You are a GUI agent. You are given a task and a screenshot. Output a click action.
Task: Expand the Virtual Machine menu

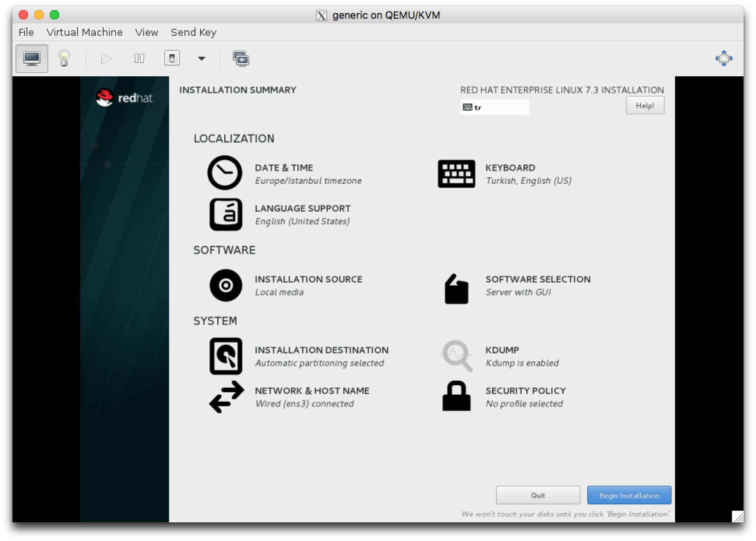[x=84, y=32]
